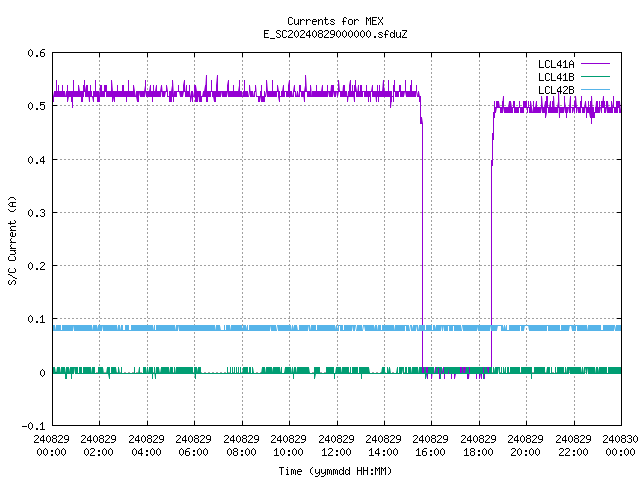
Task: Click the x-axis tick '240829 14:00'
Action: point(383,445)
